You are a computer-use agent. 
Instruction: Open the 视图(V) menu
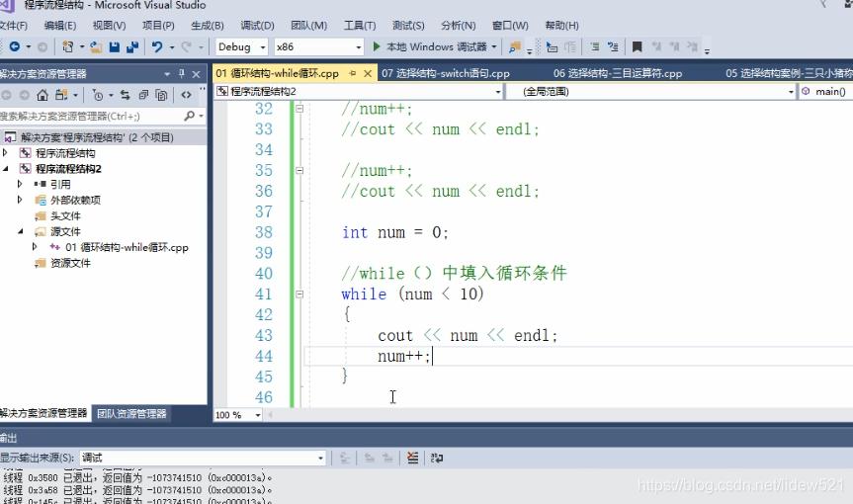pyautogui.click(x=109, y=26)
